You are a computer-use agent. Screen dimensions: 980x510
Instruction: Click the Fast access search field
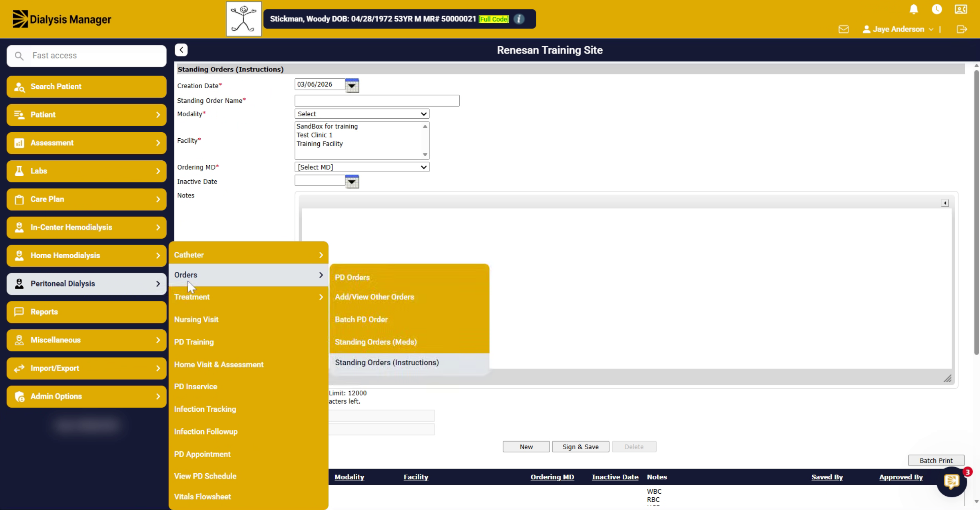point(87,56)
